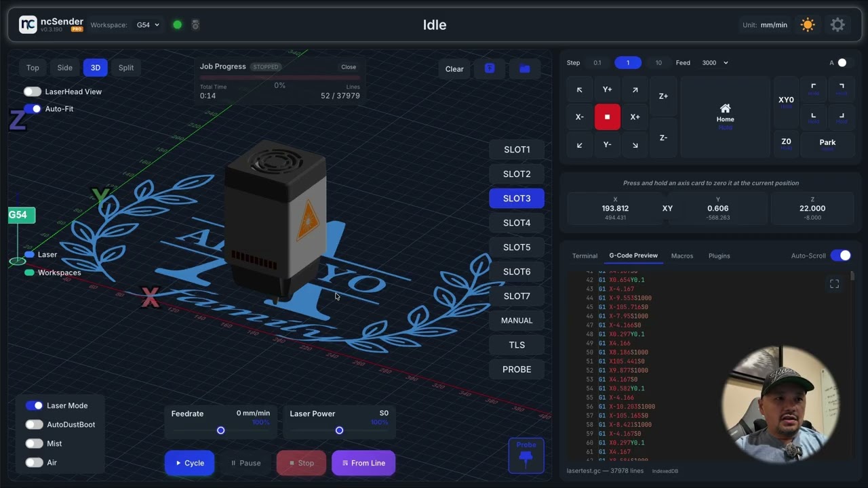Screen dimensions: 868x488
Task: Go to bottom-left corner position icon
Action: 813,117
